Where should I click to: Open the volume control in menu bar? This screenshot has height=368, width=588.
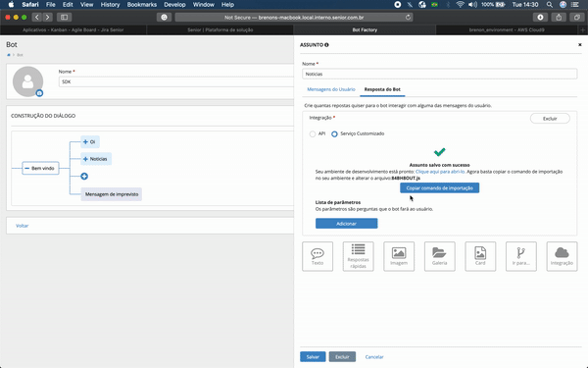click(473, 5)
